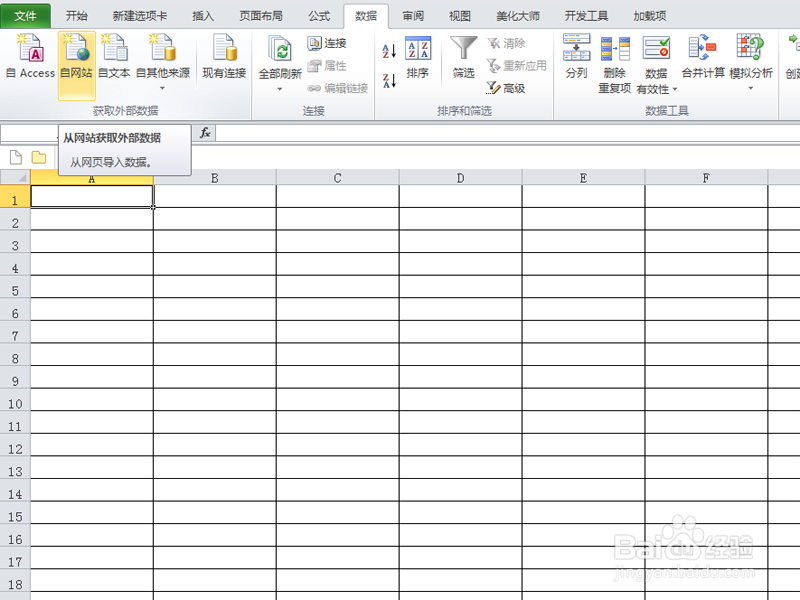This screenshot has height=600, width=800.
Task: Click the 编辑链接 edit links button
Action: (337, 88)
